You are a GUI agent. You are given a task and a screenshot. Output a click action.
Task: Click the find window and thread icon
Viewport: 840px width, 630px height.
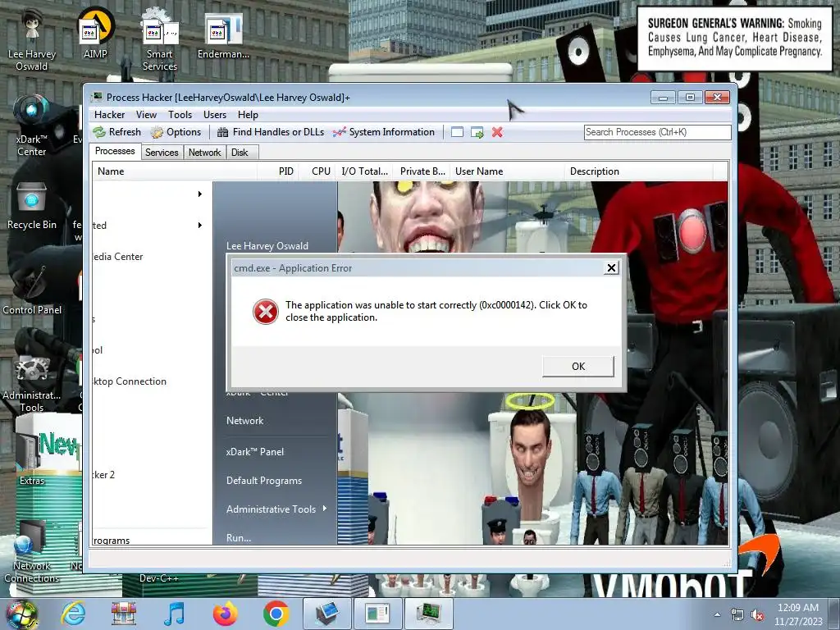tap(477, 132)
